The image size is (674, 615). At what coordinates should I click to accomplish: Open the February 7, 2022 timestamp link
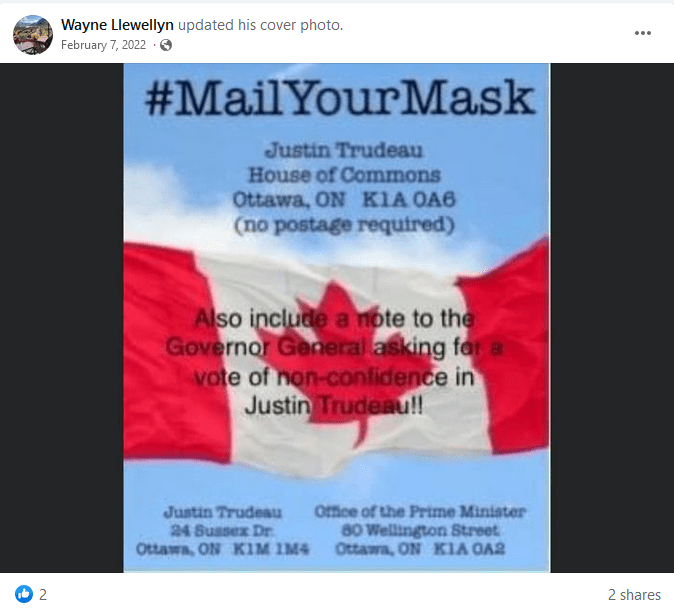(103, 45)
